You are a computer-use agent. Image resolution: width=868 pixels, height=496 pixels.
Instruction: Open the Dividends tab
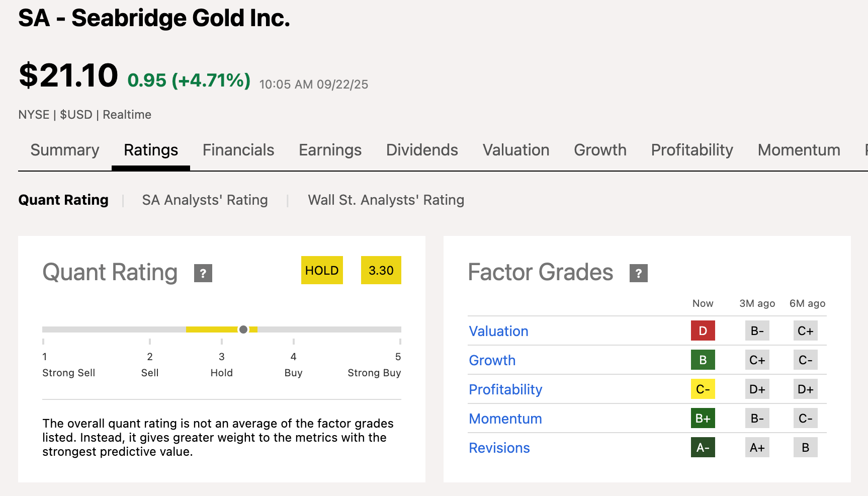click(422, 150)
